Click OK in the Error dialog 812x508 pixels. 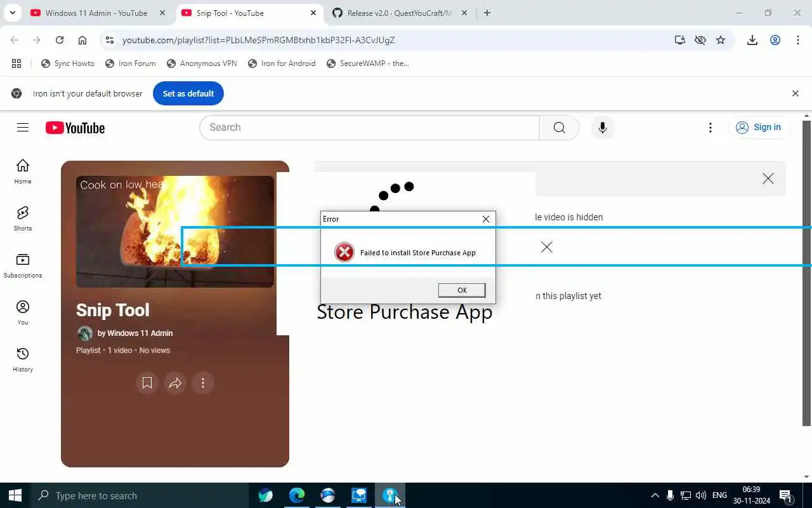pos(462,290)
